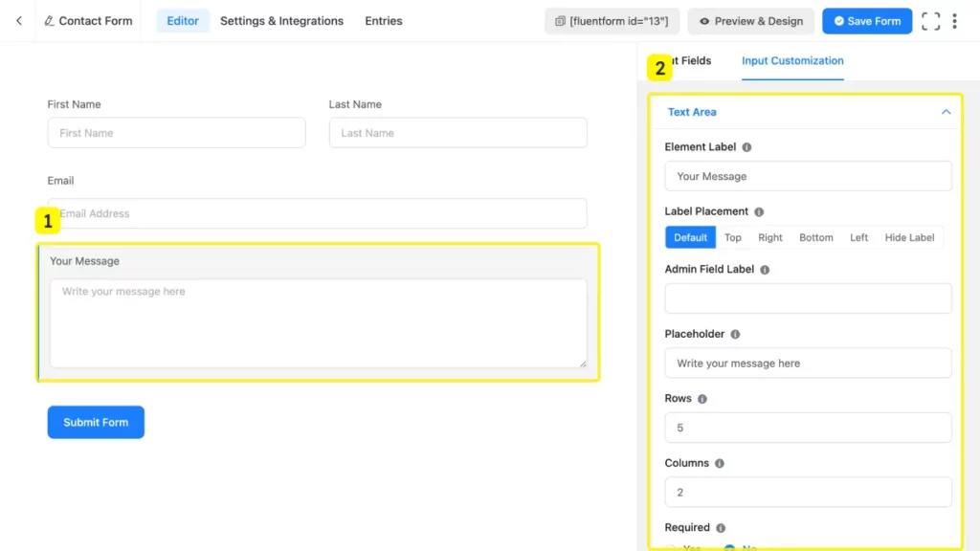Copy the fluentform id="13" shortcode

coord(612,21)
